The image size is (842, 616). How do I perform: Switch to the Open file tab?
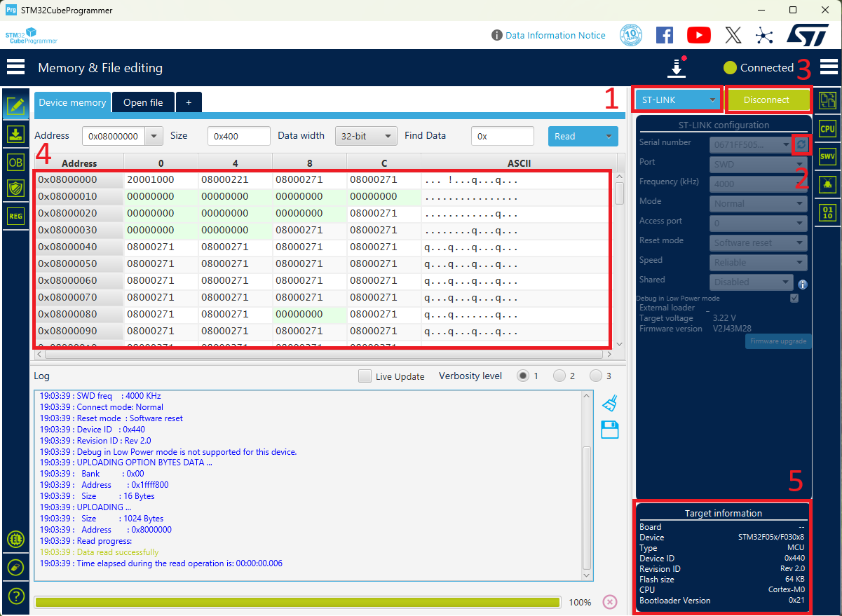(143, 102)
